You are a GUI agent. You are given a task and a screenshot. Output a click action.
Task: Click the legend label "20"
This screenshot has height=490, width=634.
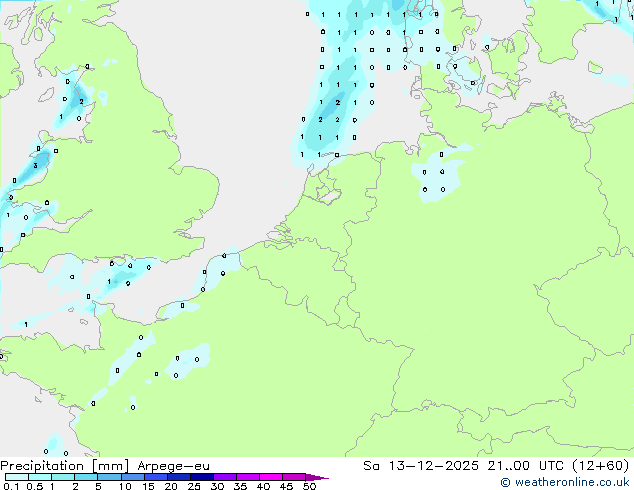coord(171,486)
